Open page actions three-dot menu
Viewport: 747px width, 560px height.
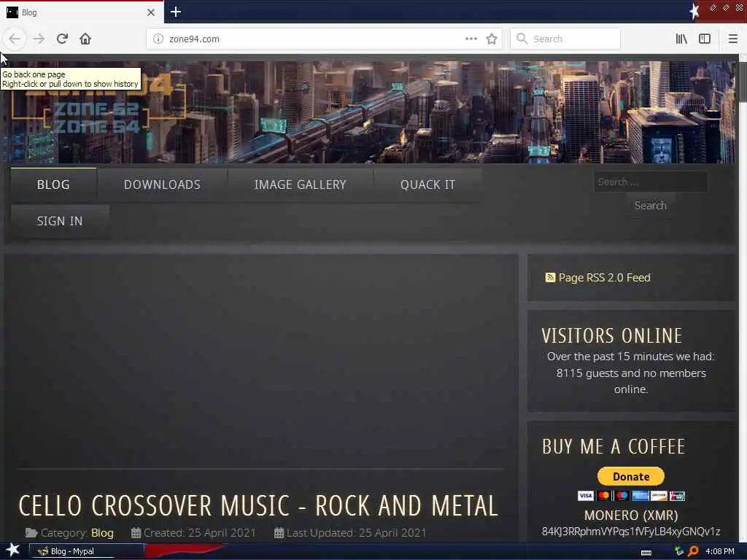tap(471, 39)
